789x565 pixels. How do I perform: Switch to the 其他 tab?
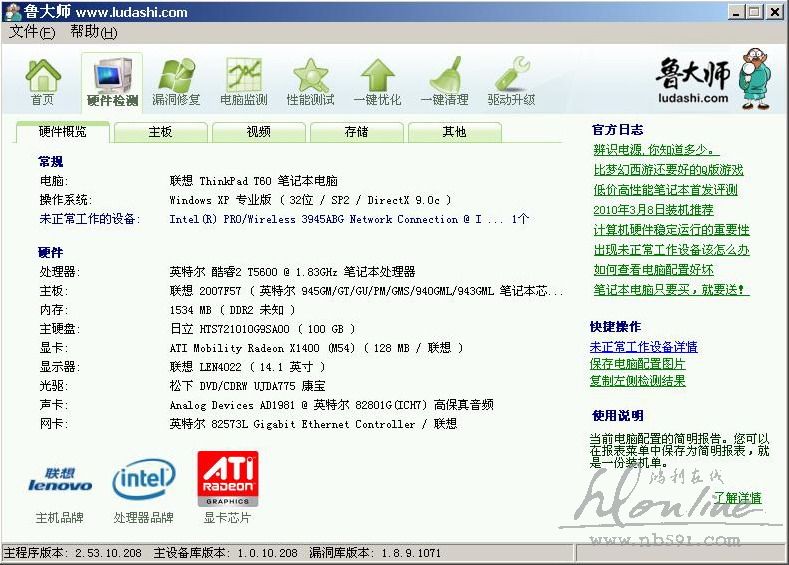pyautogui.click(x=454, y=132)
